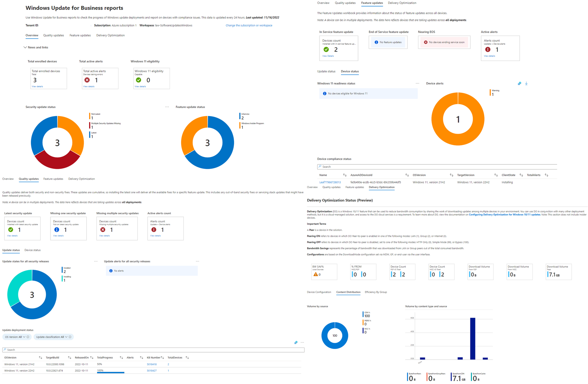The height and width of the screenshot is (384, 588).
Task: Click Device alerts download arrow icon
Action: (526, 84)
